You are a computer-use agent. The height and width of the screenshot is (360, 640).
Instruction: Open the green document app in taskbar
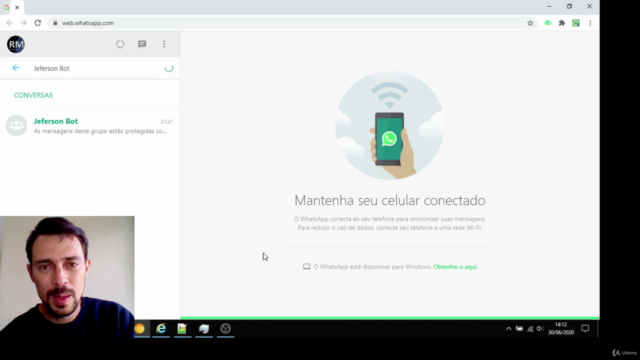(x=182, y=329)
